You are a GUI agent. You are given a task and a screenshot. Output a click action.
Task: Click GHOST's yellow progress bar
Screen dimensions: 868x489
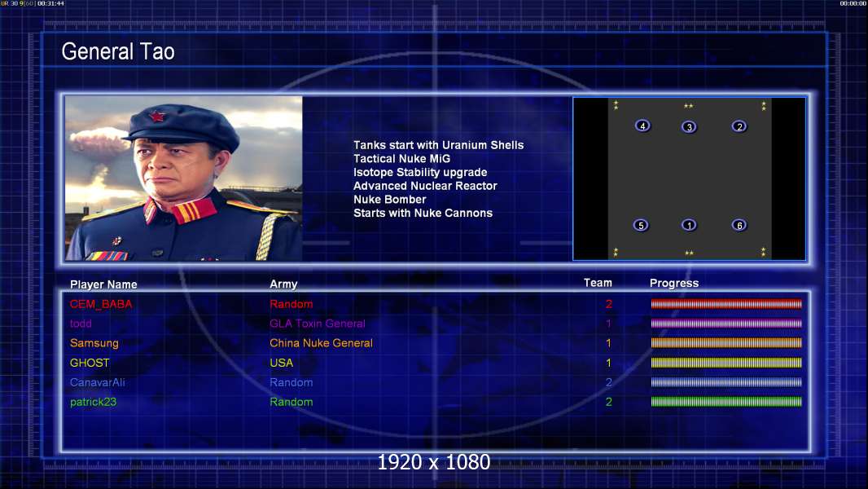(x=726, y=363)
